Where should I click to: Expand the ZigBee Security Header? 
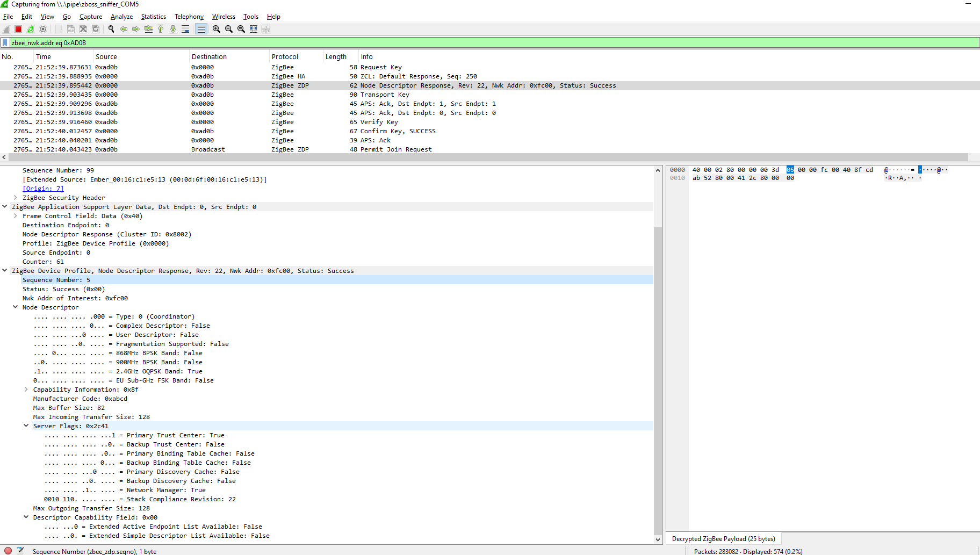pos(16,198)
